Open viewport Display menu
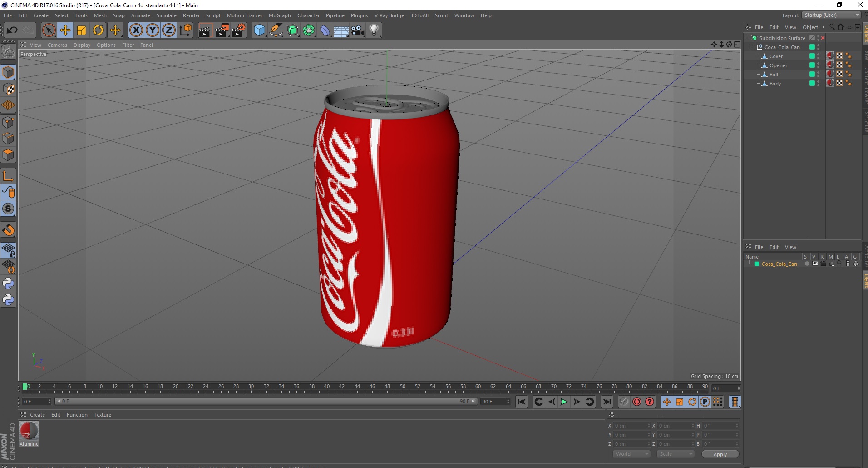This screenshot has width=868, height=468. (x=82, y=45)
